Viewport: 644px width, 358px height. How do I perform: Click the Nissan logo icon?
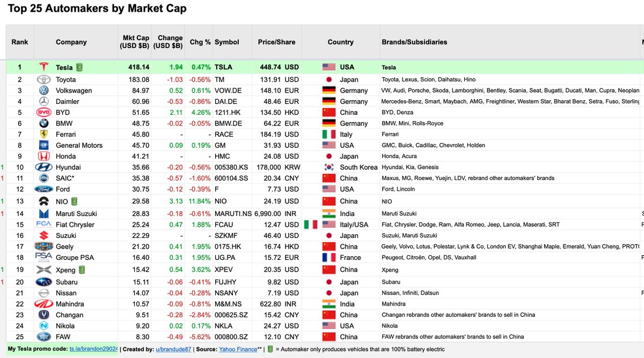pyautogui.click(x=43, y=293)
